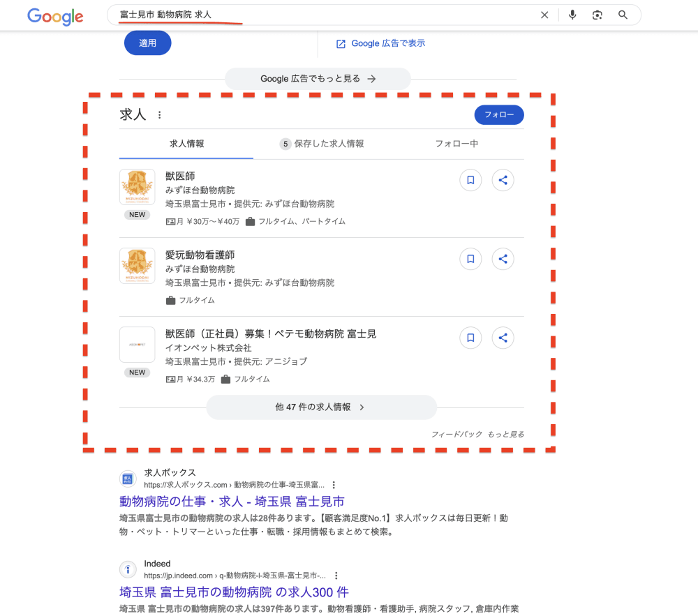Click the magnifying glass search icon
The image size is (698, 616).
(x=623, y=15)
